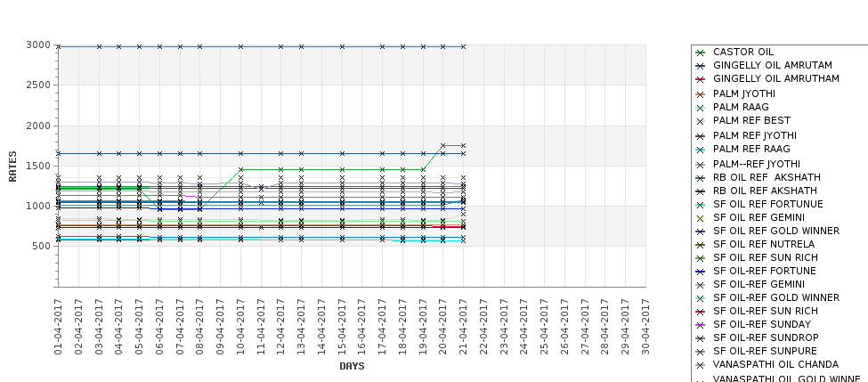Click the 1500 y-axis label
This screenshot has width=868, height=382.
pyautogui.click(x=38, y=167)
